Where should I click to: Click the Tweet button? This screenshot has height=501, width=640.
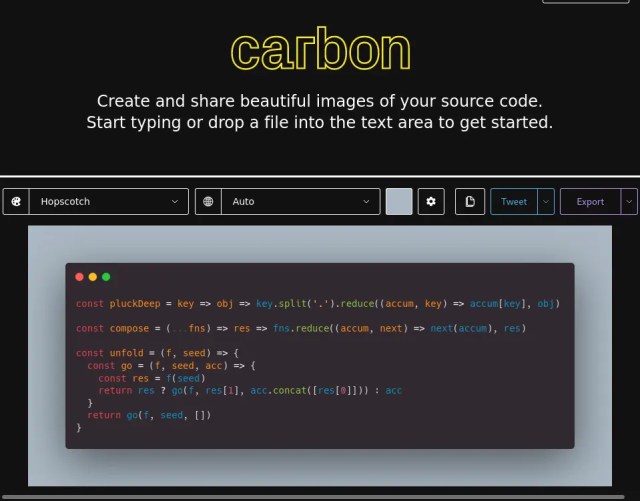click(513, 201)
